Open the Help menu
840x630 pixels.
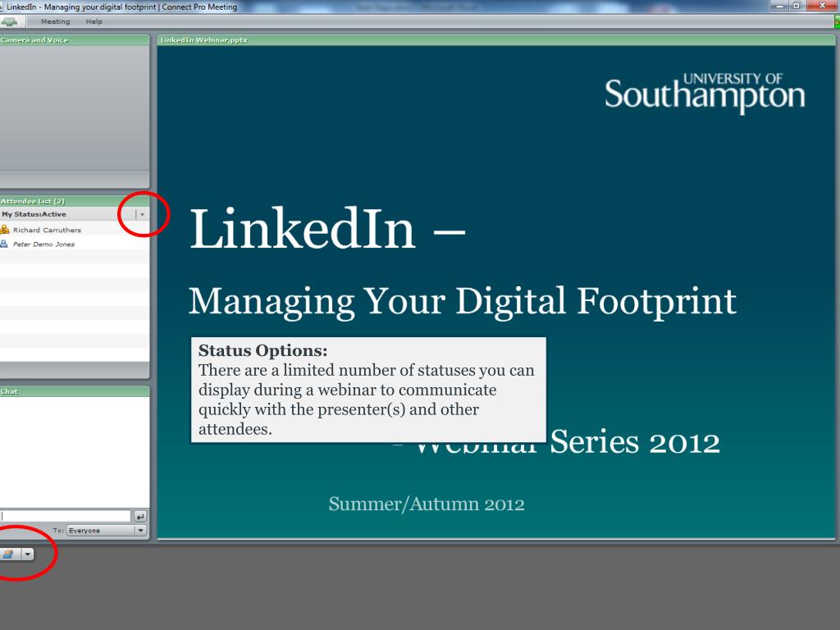coord(94,21)
